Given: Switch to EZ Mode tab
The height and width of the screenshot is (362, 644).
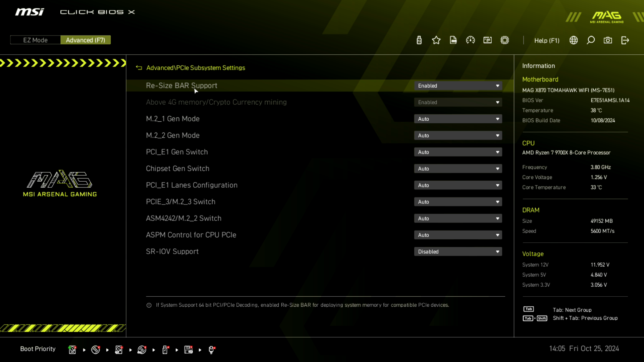Looking at the screenshot, I should pos(35,40).
